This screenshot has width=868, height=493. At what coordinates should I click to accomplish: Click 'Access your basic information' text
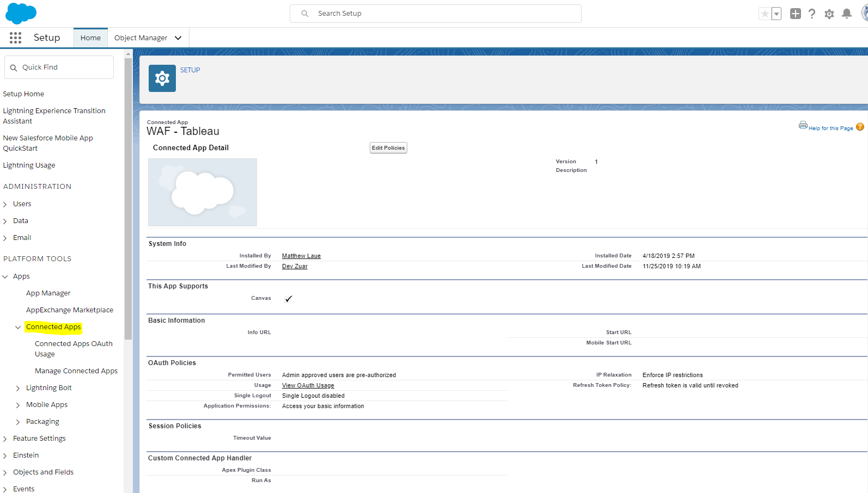(x=323, y=406)
